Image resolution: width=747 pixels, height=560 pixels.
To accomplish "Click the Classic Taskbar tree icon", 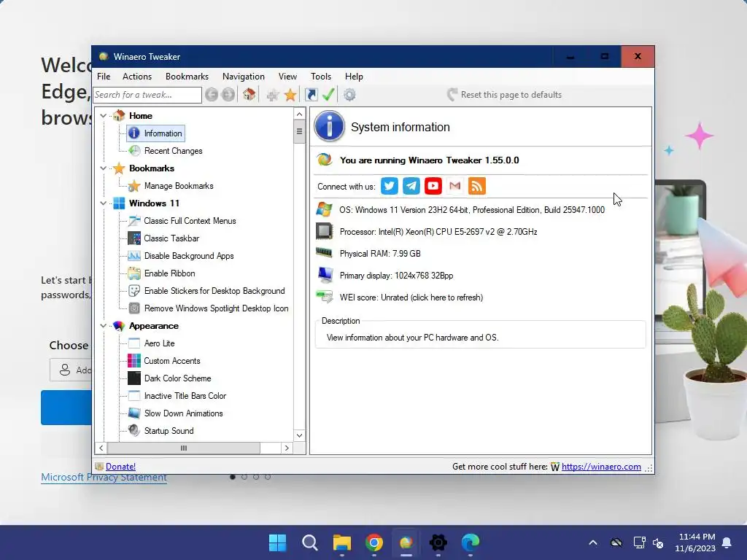I will pyautogui.click(x=134, y=238).
